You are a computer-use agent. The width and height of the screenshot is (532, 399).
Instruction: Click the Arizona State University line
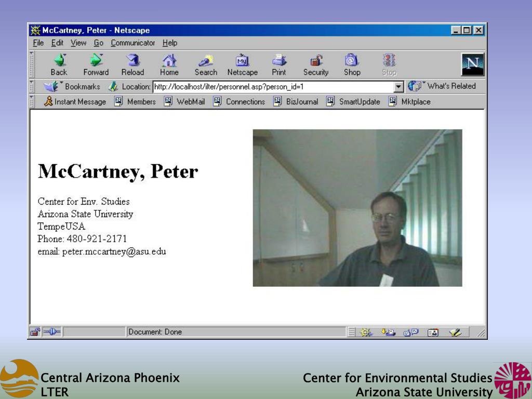pos(85,214)
